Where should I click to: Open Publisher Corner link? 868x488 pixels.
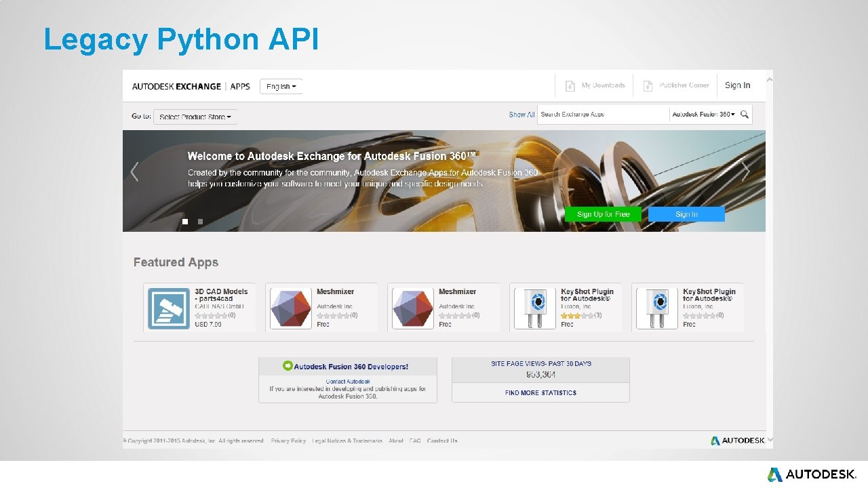[x=684, y=85]
